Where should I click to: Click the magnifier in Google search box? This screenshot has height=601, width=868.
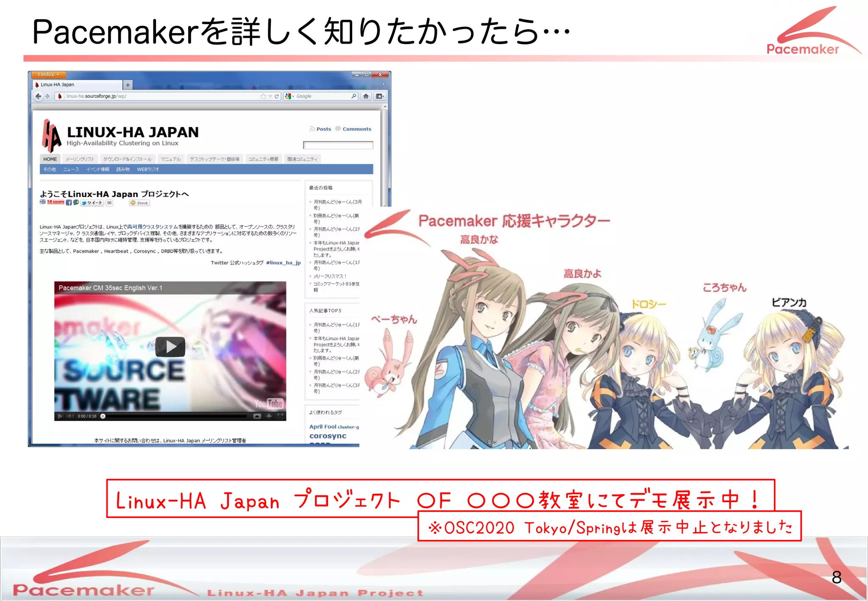click(x=353, y=96)
